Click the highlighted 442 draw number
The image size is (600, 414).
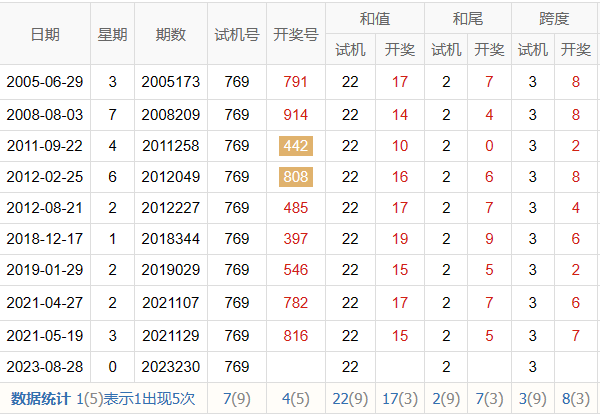point(296,146)
